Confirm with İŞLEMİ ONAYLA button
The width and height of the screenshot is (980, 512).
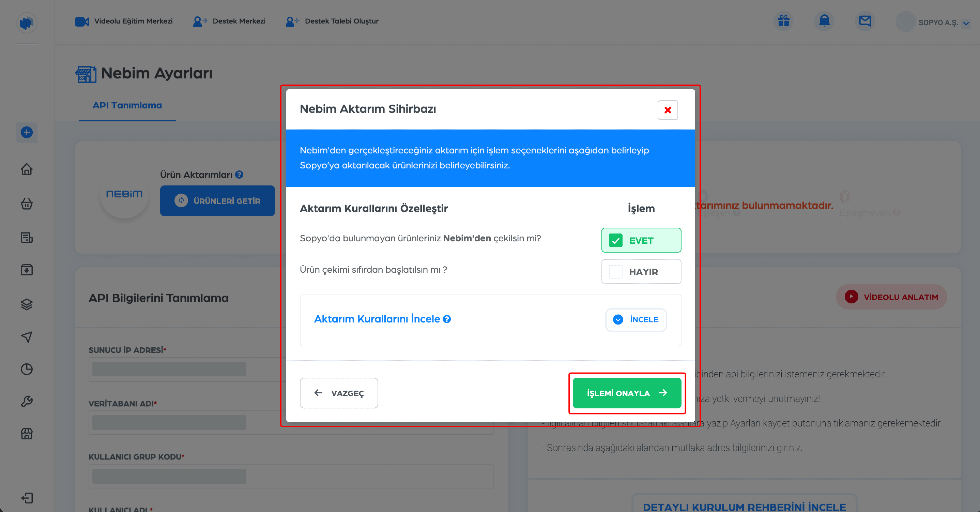pyautogui.click(x=627, y=393)
